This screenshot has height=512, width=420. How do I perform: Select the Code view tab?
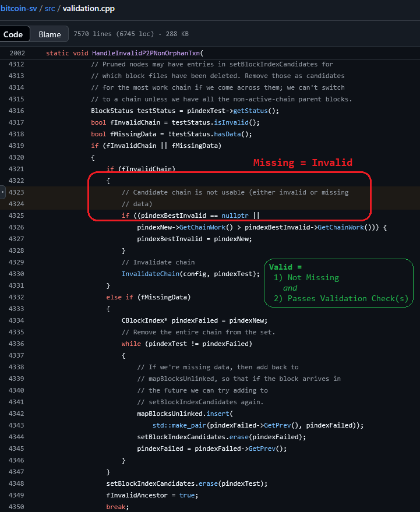[x=13, y=34]
